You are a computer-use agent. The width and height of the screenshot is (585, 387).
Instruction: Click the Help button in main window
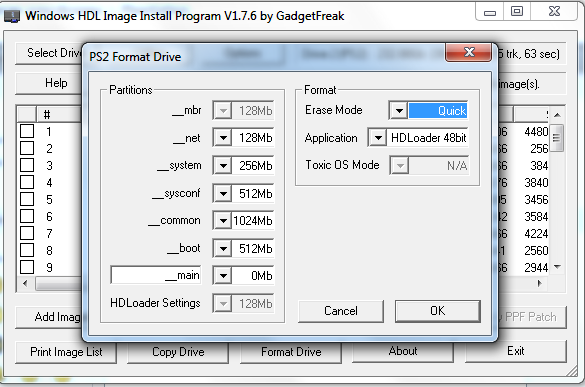pyautogui.click(x=49, y=83)
